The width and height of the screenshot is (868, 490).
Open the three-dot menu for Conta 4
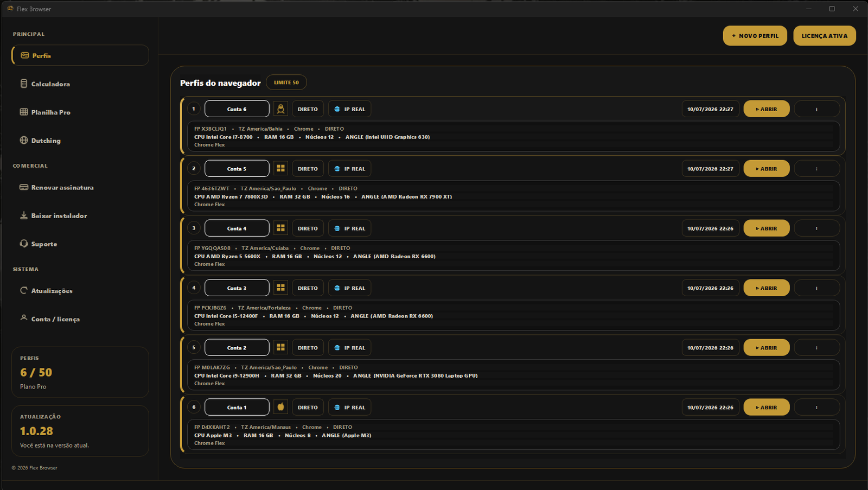[x=816, y=228]
